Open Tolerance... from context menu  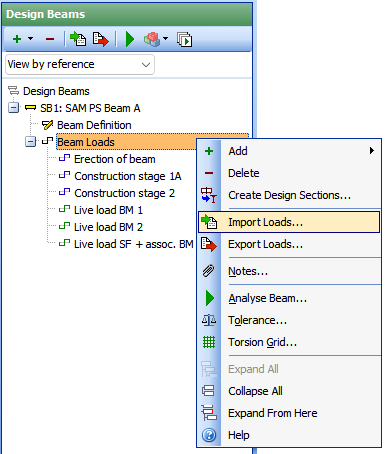point(289,320)
